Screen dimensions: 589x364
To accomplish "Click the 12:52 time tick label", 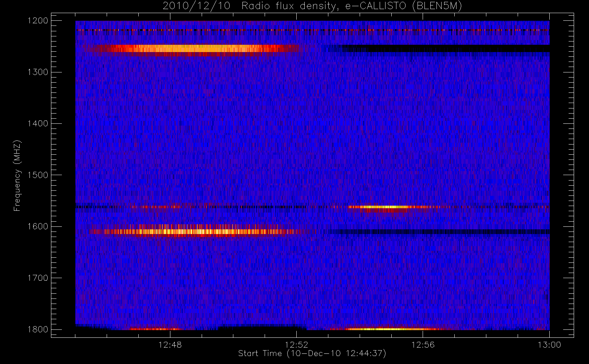I will point(296,345).
